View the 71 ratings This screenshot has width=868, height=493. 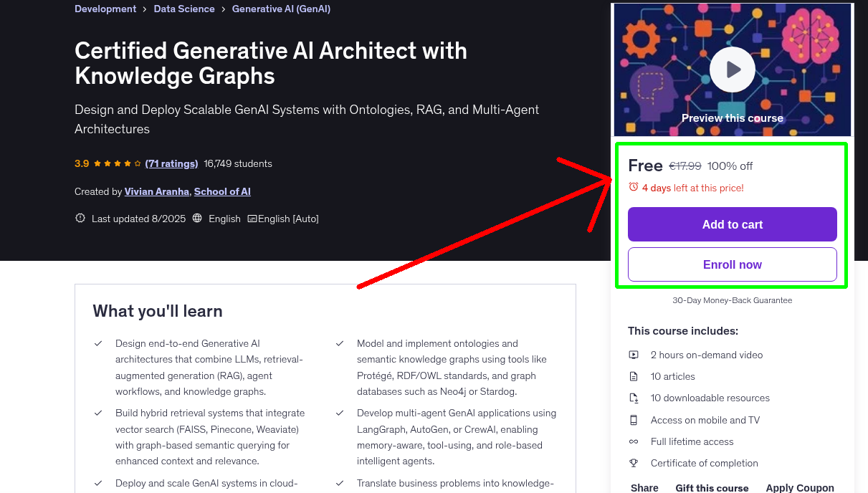pos(171,163)
